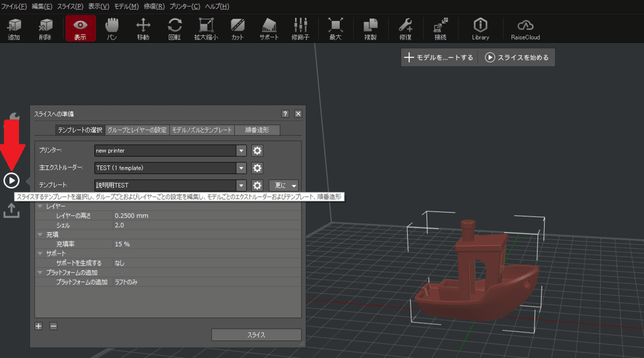The image size is (644, 358).
Task: Open 主エクストルーダー settings gear icon
Action: click(x=258, y=168)
